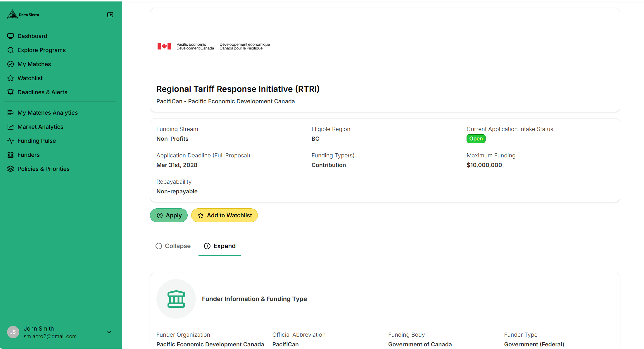Click the Non-repayable value
The image size is (644, 349).
177,191
